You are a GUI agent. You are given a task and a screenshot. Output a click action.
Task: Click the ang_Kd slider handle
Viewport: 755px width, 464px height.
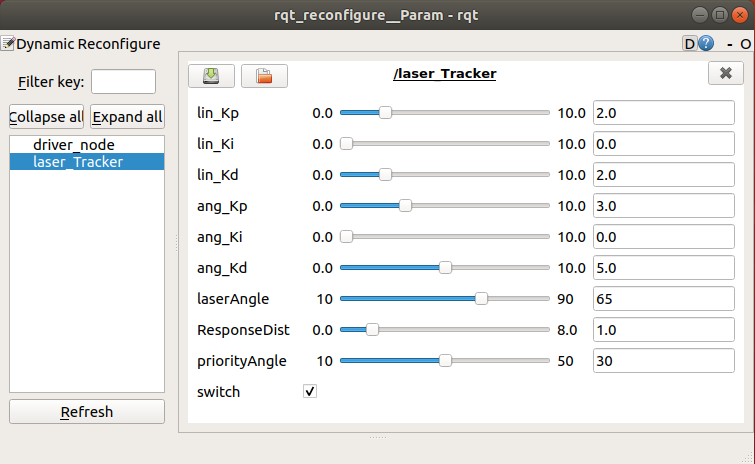tap(445, 268)
